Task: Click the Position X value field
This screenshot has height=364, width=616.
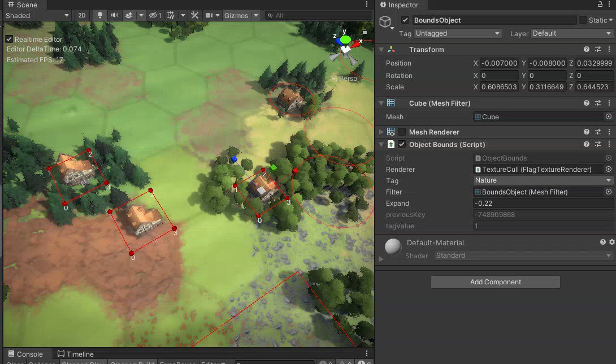Action: [500, 63]
